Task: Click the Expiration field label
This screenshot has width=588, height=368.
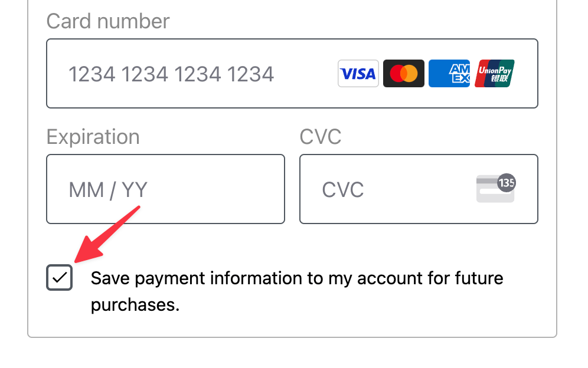Action: (x=93, y=136)
